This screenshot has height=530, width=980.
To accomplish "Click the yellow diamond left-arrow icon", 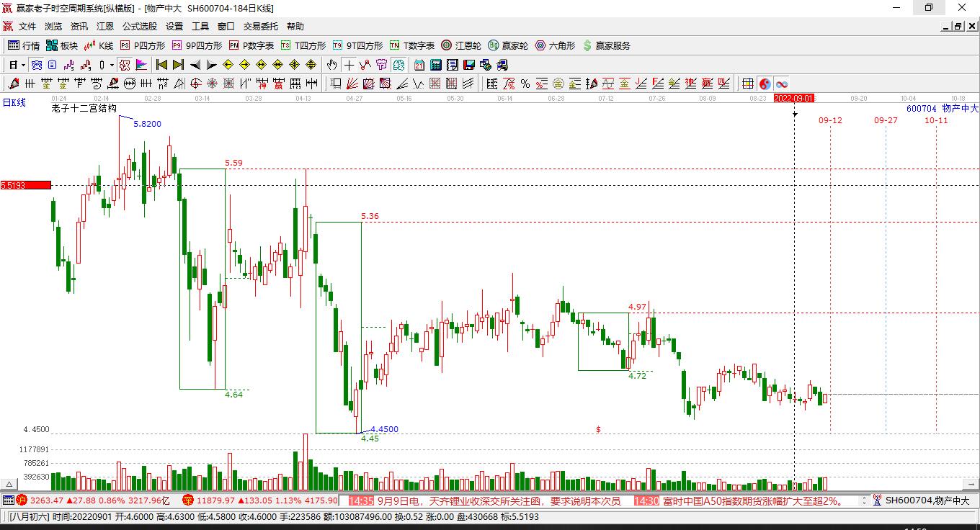I will (228, 65).
